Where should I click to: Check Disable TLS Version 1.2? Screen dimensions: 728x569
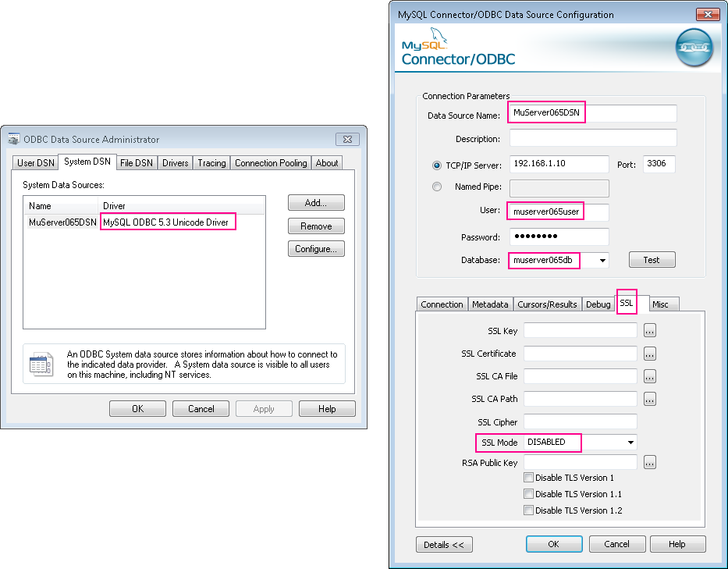tap(528, 510)
